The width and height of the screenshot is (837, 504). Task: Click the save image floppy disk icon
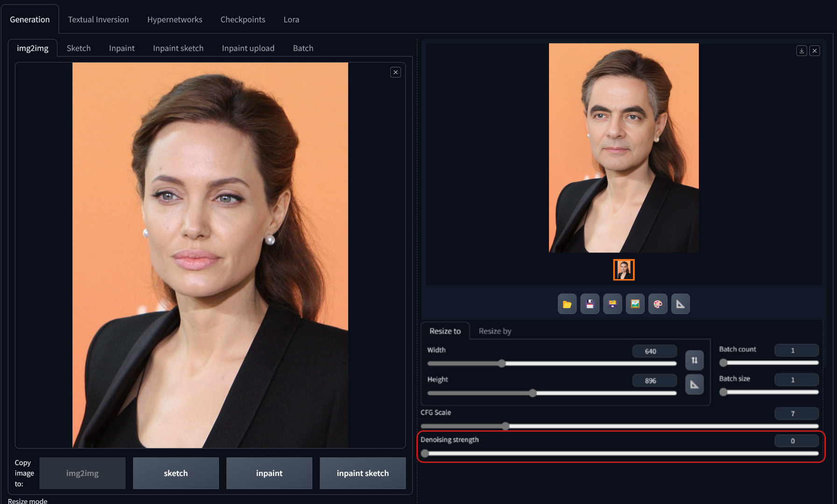click(x=590, y=304)
